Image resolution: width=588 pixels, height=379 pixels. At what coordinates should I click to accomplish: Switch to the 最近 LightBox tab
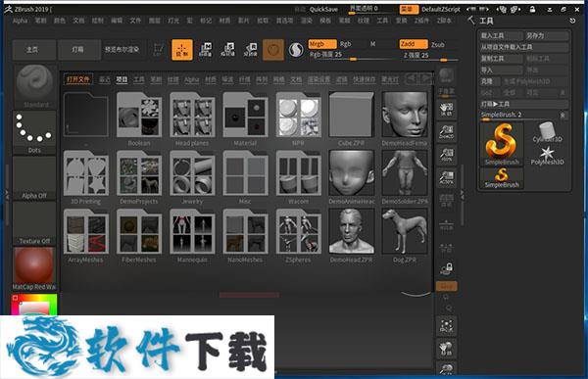[105, 79]
